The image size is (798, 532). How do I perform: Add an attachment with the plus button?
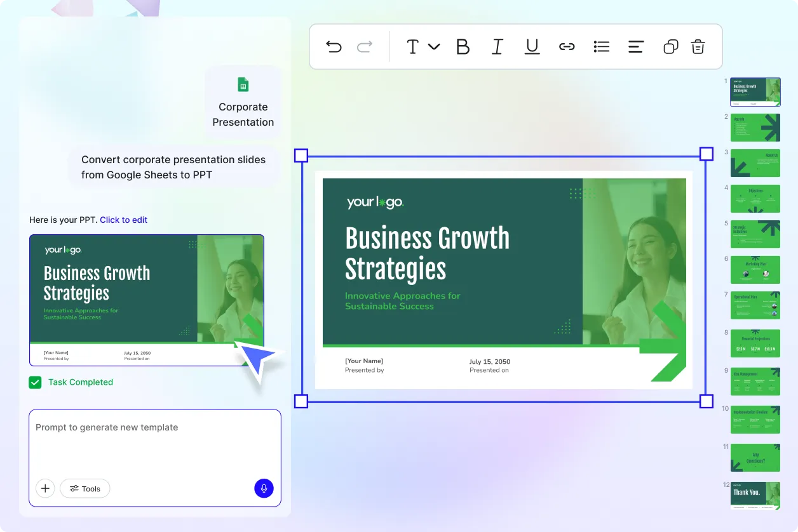45,488
